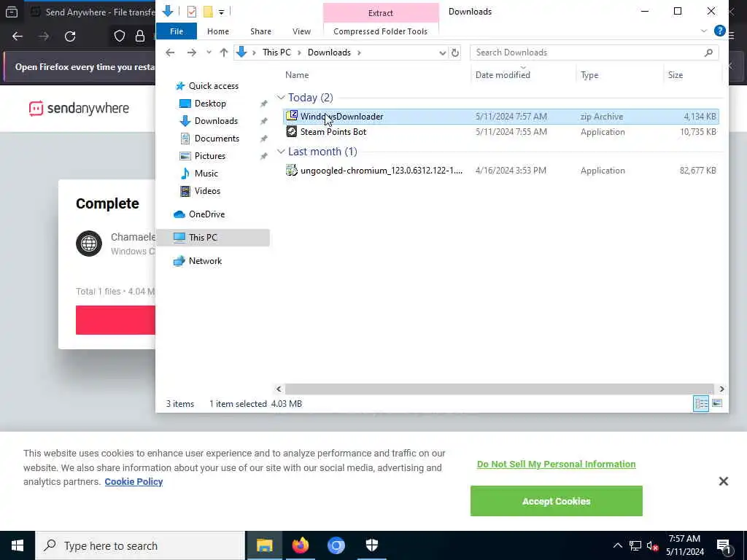Open Explorer Help question mark icon

[720, 31]
